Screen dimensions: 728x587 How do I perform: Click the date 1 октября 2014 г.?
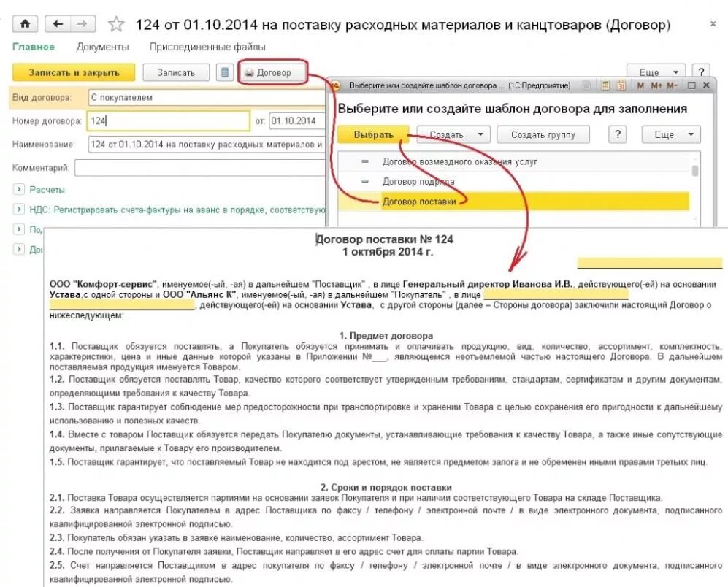click(388, 252)
